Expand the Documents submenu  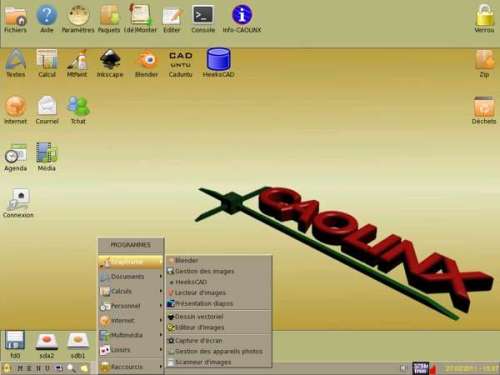click(131, 277)
